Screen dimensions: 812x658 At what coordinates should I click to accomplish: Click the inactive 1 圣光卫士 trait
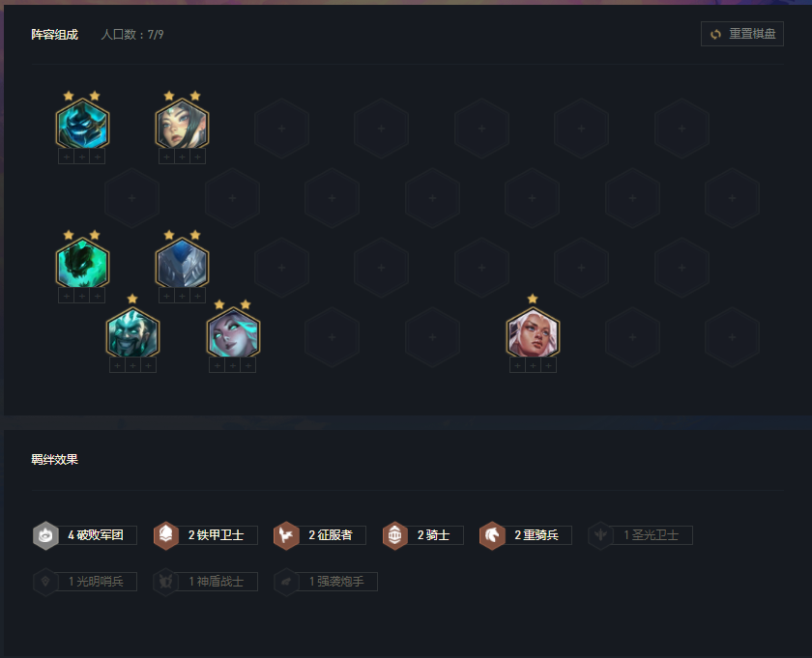tap(640, 535)
